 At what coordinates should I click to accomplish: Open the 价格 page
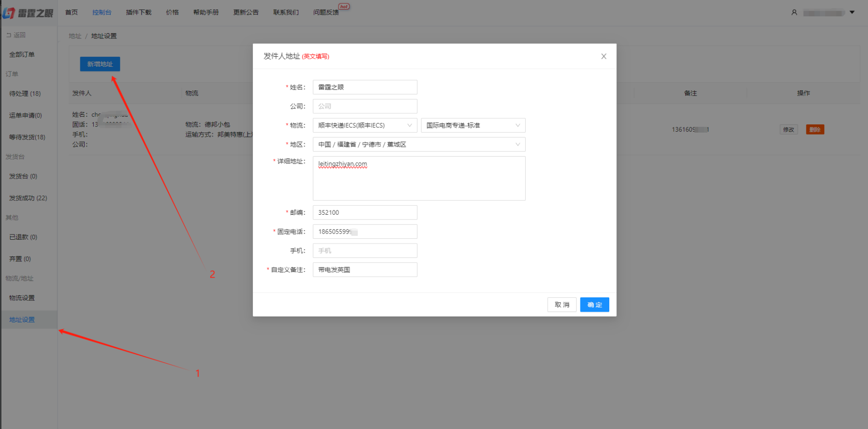pos(172,12)
